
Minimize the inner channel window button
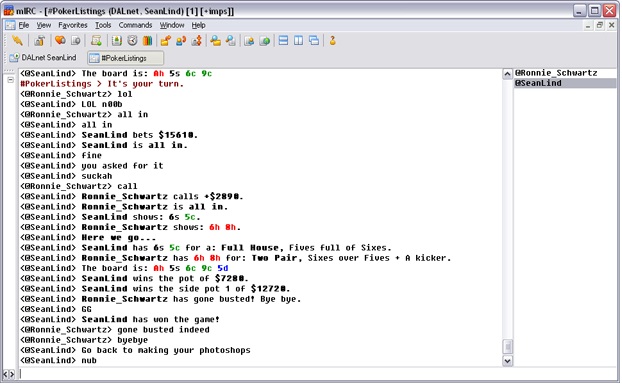point(588,25)
